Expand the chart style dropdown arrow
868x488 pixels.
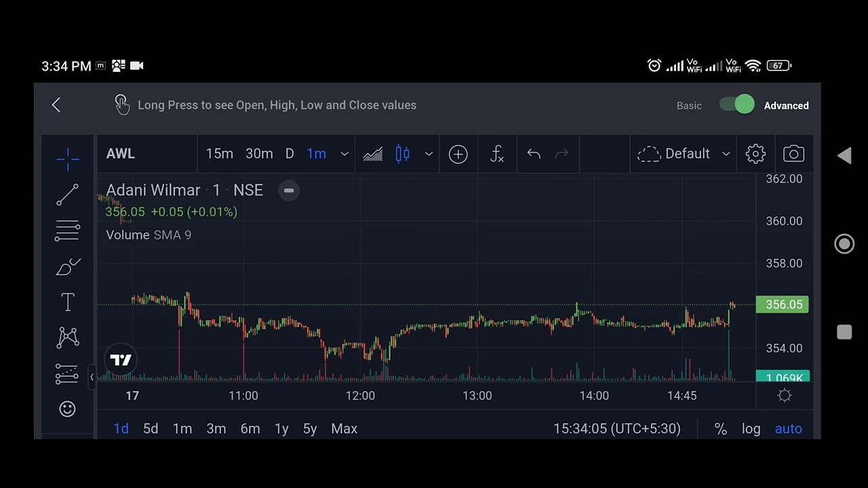tap(429, 154)
